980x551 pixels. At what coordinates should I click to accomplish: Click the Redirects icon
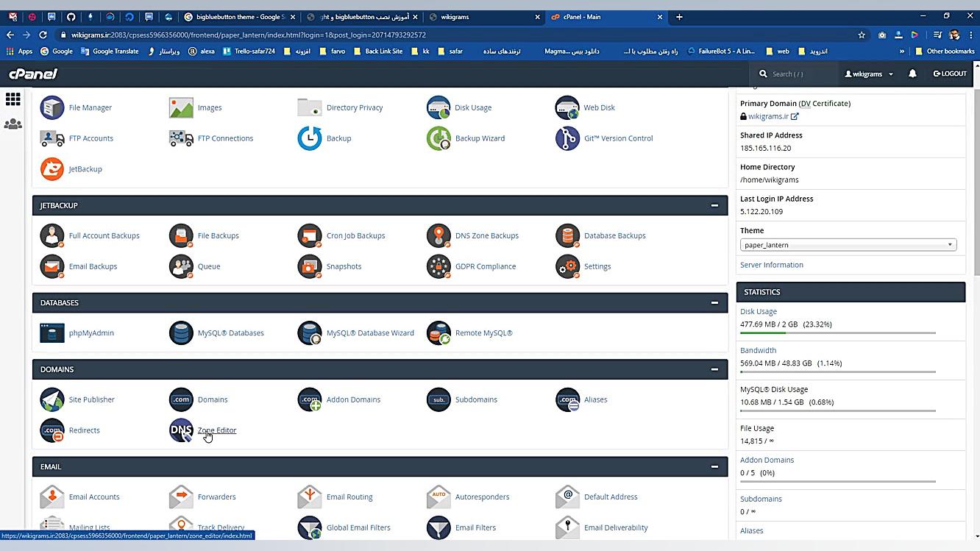[x=52, y=430]
